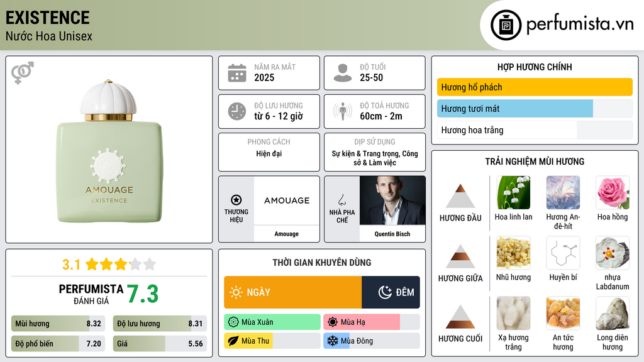Click the Sự kiện & Trang trọng occasion text
The height and width of the screenshot is (362, 644).
tap(375, 158)
